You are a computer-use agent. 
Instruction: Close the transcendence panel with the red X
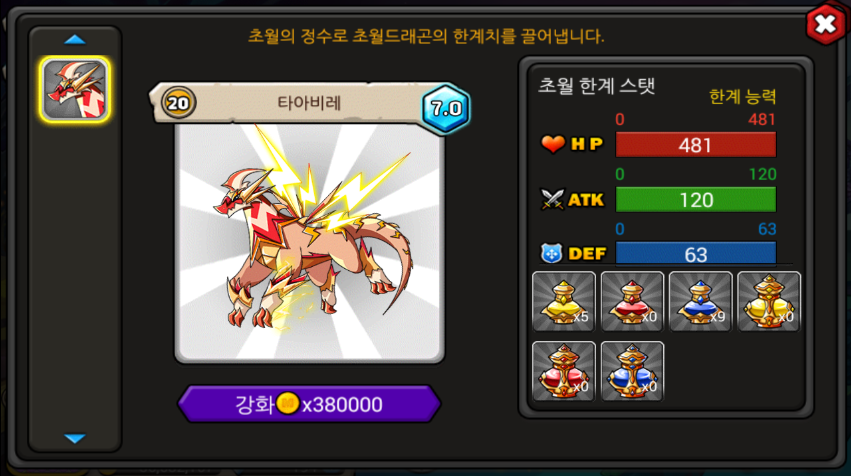pos(825,24)
